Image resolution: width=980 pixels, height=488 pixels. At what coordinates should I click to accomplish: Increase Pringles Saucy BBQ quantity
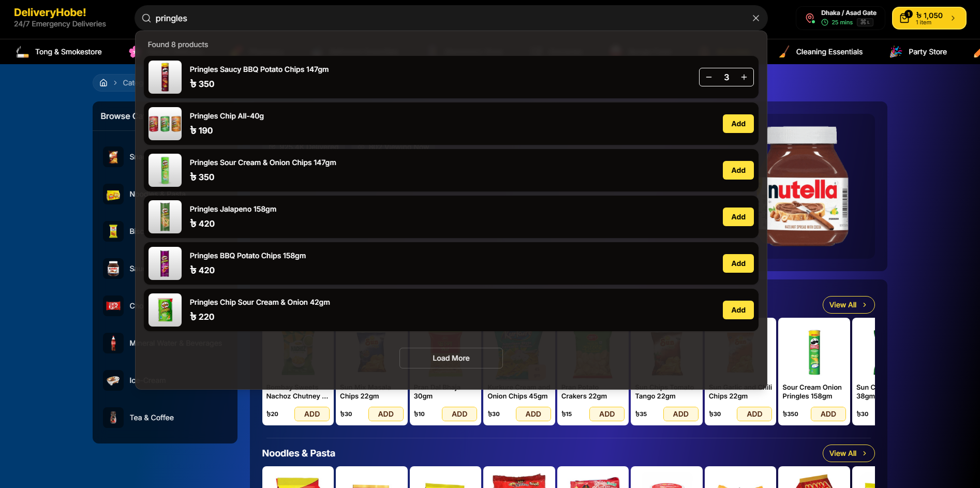click(x=744, y=77)
